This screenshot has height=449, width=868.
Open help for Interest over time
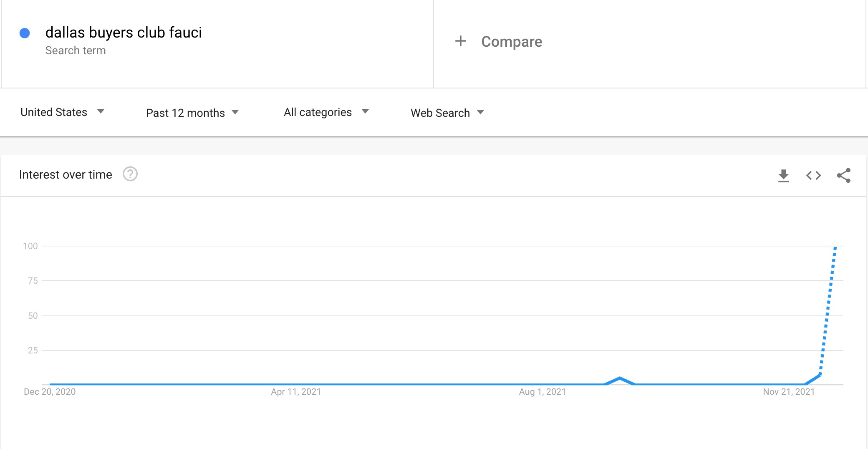pos(130,174)
